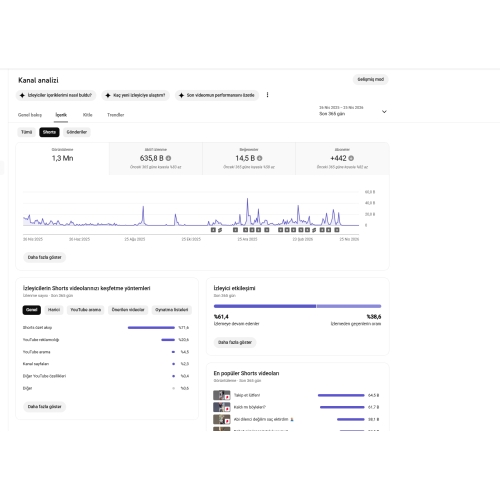
Task: Click the Shorts özet akışı row label
Action: point(37,328)
